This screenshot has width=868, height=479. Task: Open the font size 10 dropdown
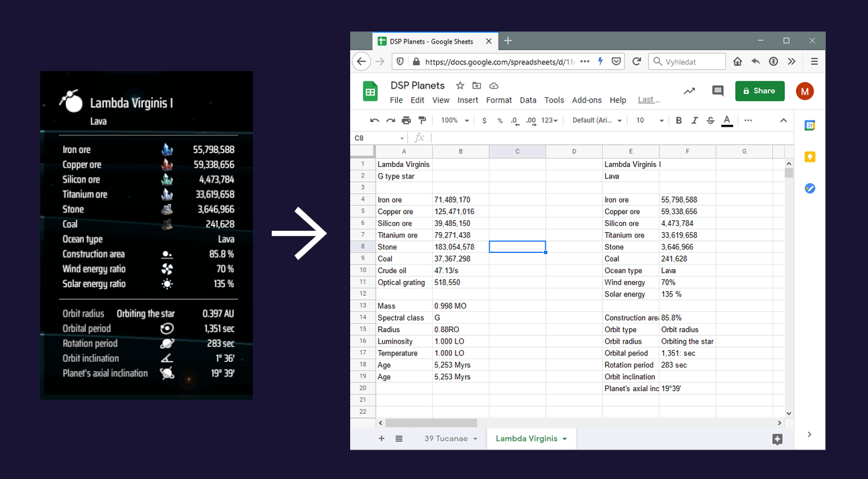pyautogui.click(x=649, y=121)
